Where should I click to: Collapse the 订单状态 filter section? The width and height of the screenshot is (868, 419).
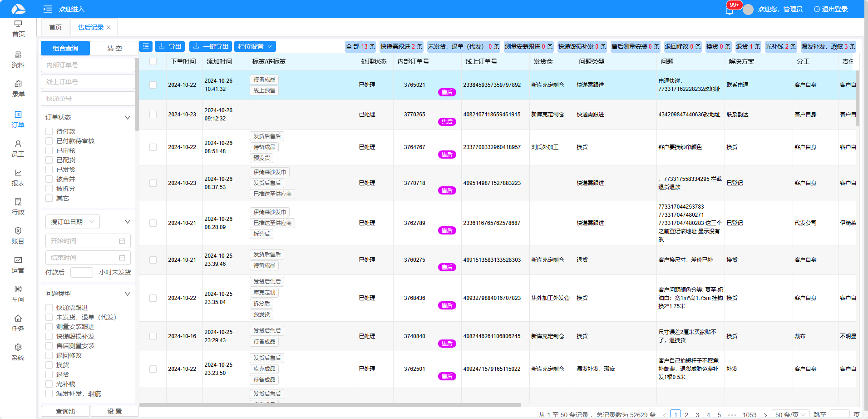tap(128, 117)
